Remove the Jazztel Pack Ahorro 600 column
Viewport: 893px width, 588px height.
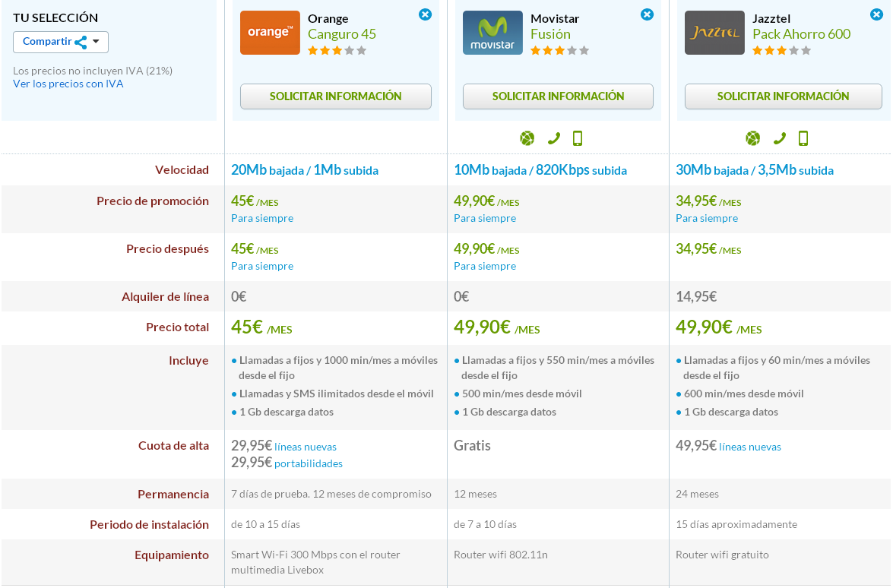coord(876,14)
